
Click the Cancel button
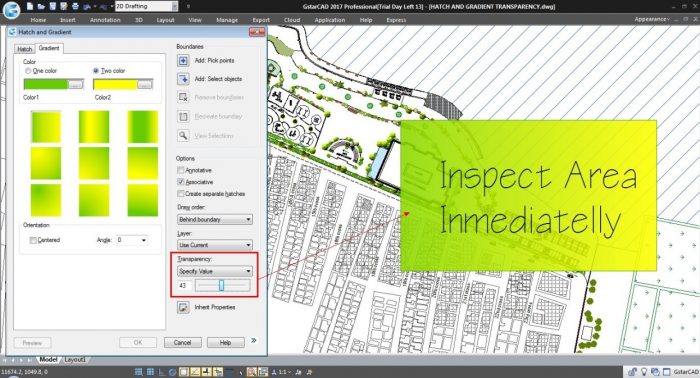pos(183,343)
